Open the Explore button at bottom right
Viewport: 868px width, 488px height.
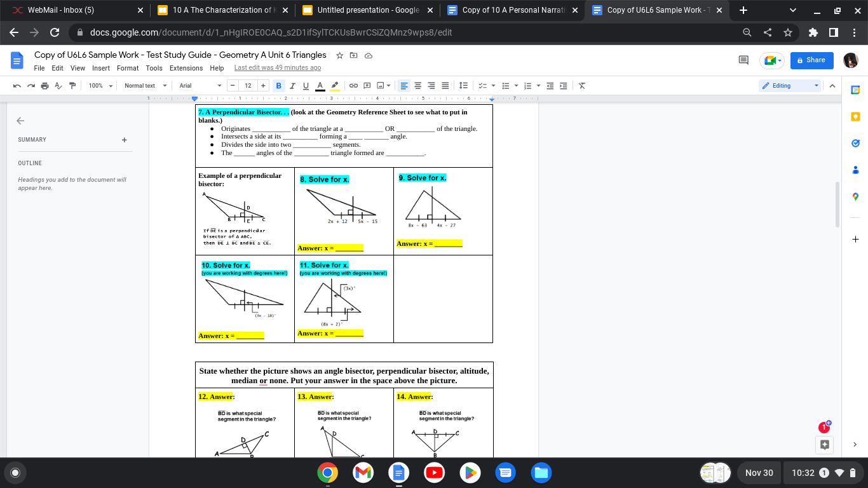tap(825, 445)
